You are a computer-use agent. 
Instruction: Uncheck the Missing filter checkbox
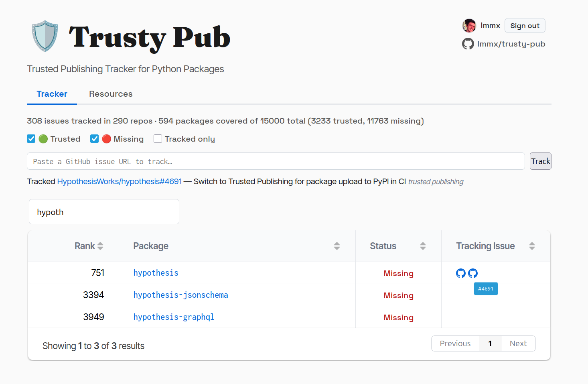click(x=95, y=139)
